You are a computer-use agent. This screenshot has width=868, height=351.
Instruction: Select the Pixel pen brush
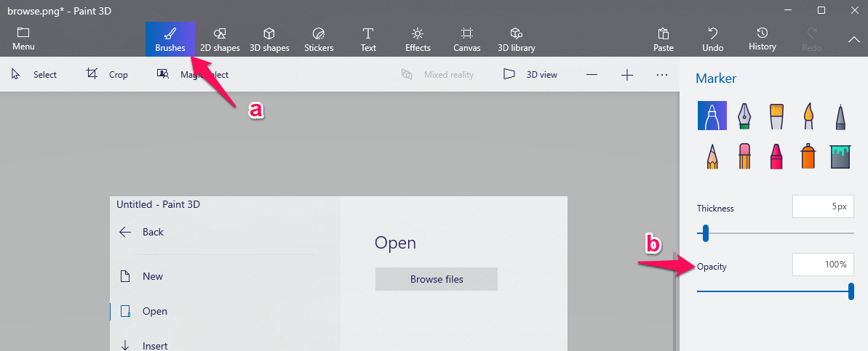[840, 116]
